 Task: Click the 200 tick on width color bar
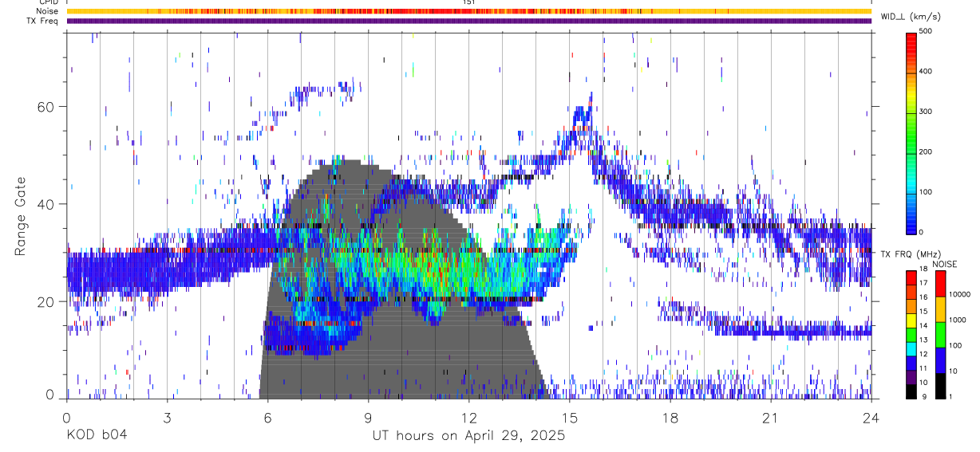pos(926,151)
